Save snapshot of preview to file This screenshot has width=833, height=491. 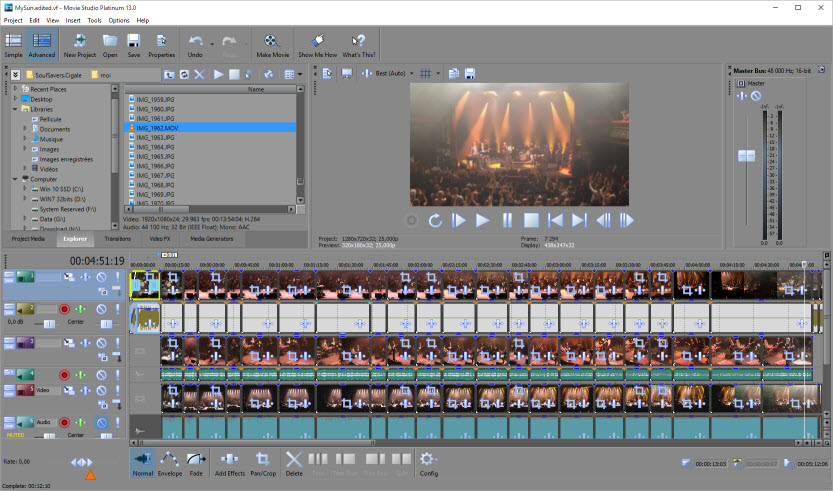[x=468, y=74]
